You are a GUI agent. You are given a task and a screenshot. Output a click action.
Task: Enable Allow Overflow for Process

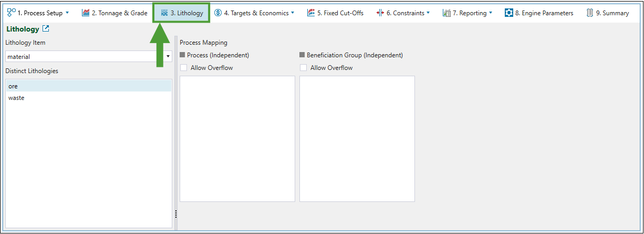pos(184,68)
